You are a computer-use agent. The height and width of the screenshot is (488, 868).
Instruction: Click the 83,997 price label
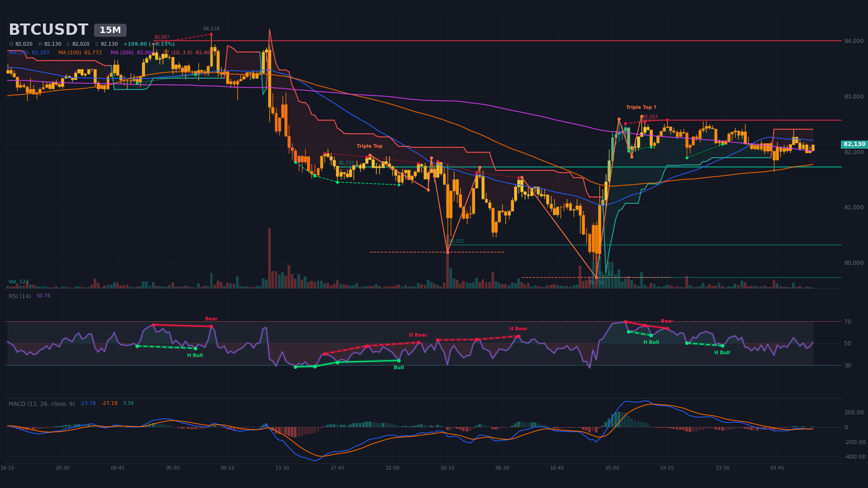(x=162, y=37)
